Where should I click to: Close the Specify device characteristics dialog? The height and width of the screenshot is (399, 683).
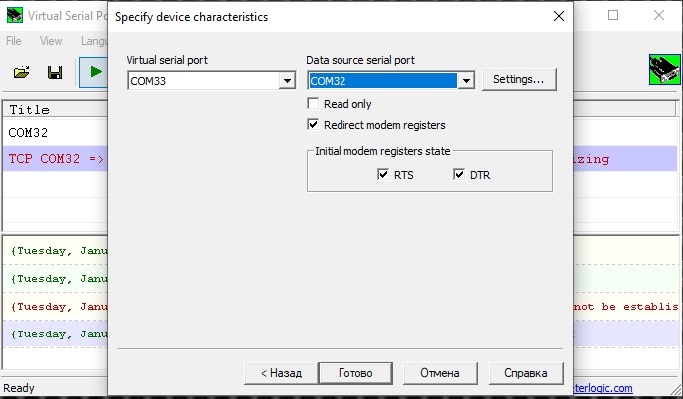[559, 17]
